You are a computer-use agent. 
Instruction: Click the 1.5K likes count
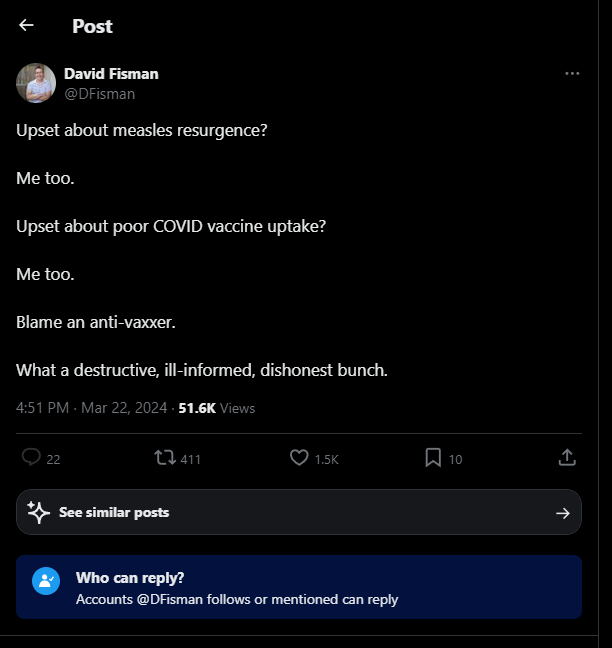(x=327, y=460)
